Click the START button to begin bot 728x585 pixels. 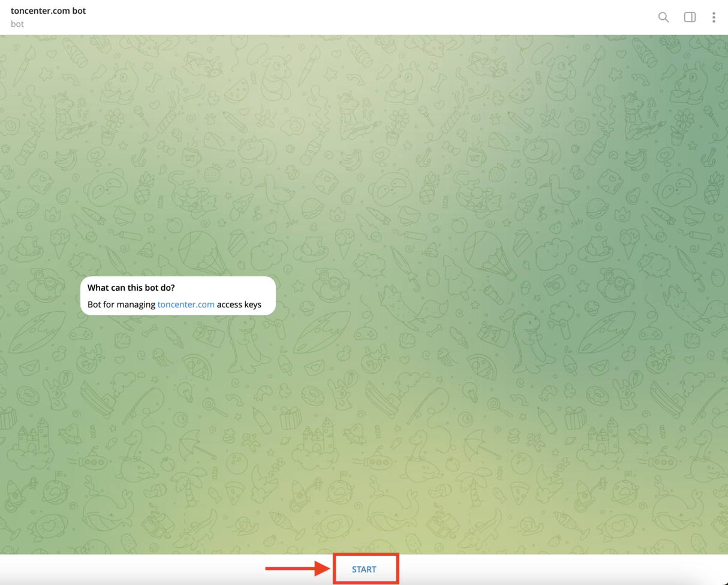click(364, 569)
